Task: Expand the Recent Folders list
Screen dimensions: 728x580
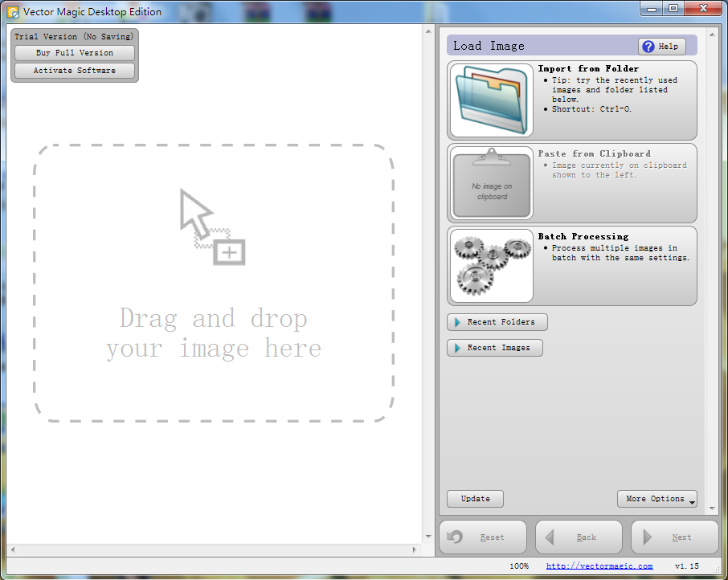Action: pyautogui.click(x=497, y=322)
